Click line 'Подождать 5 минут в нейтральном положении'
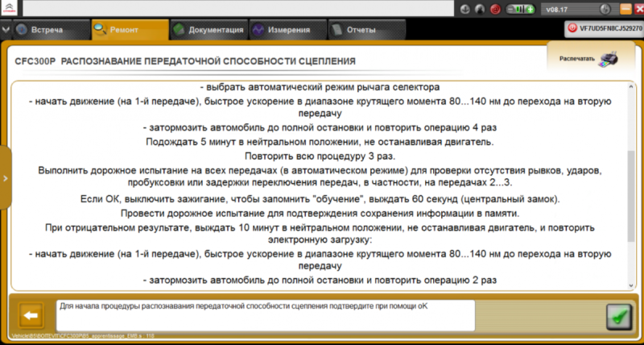This screenshot has height=345, width=644. point(320,143)
